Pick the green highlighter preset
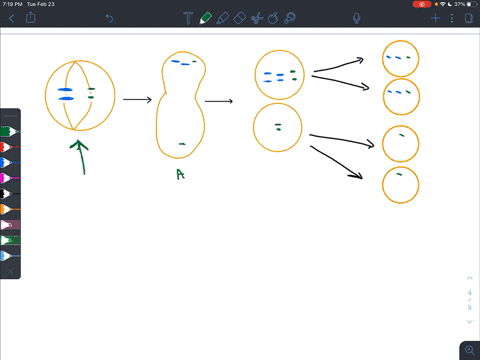The width and height of the screenshot is (480, 360). pyautogui.click(x=10, y=240)
